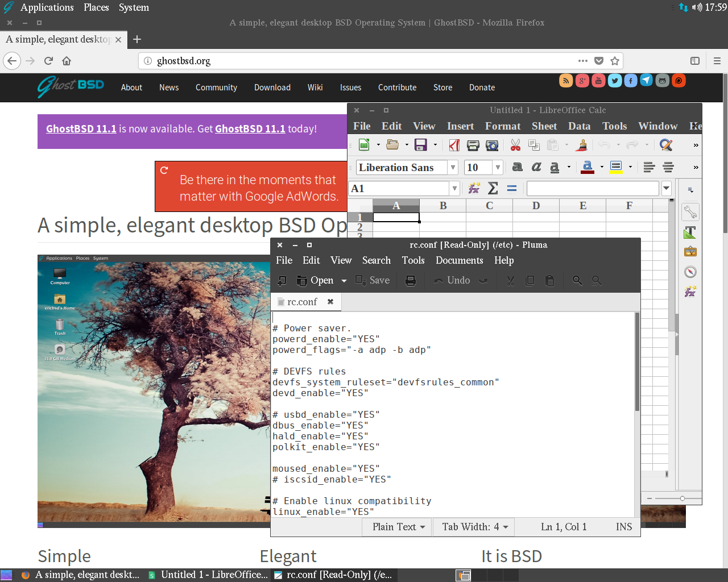Open the Sheet menu in Calc
728x582 pixels.
coord(544,126)
